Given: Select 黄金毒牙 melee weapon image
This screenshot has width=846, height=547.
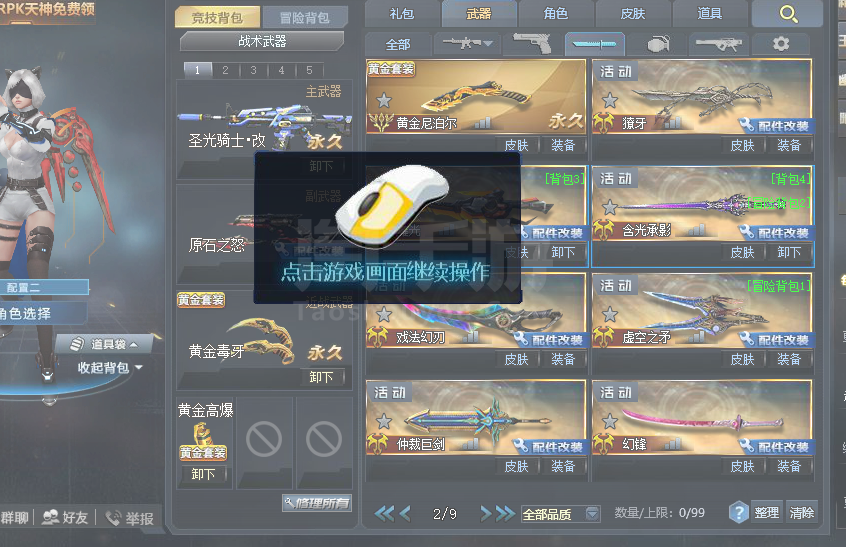Looking at the screenshot, I should [x=262, y=340].
